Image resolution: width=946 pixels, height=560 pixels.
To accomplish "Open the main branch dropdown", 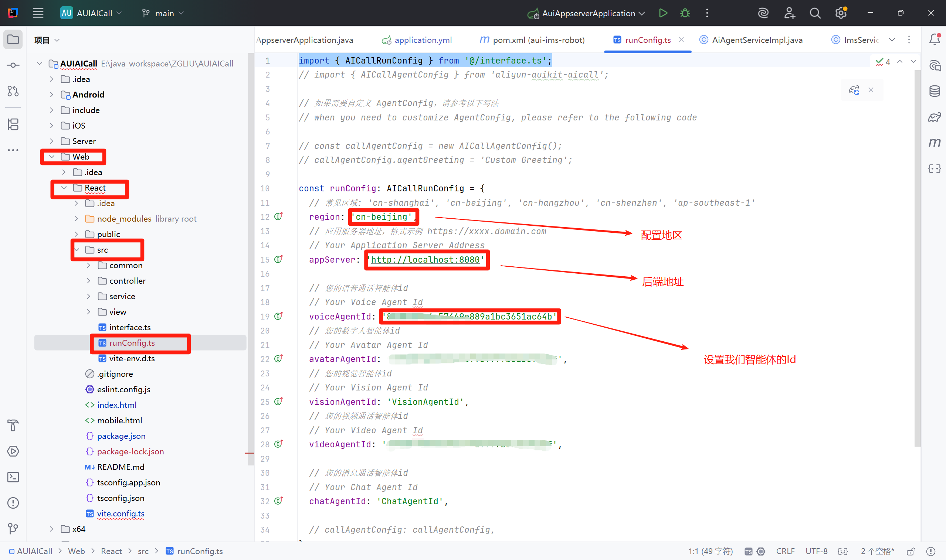I will pyautogui.click(x=164, y=13).
